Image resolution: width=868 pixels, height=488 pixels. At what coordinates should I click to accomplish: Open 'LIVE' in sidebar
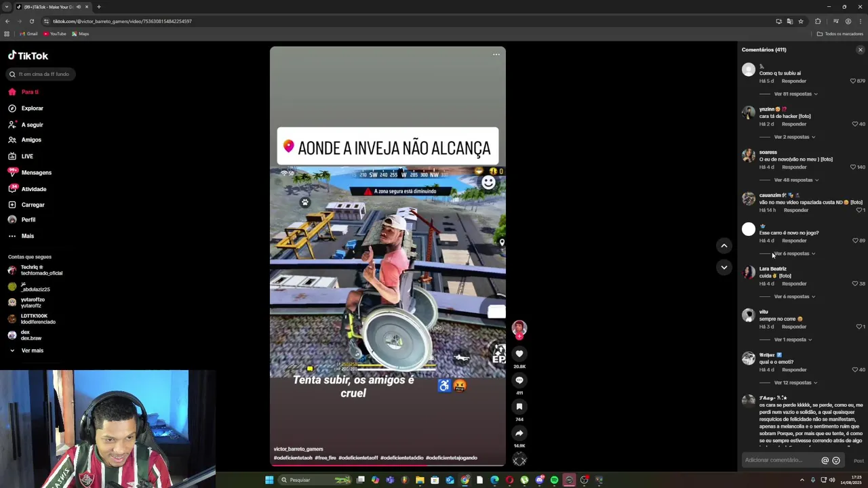pyautogui.click(x=20, y=156)
